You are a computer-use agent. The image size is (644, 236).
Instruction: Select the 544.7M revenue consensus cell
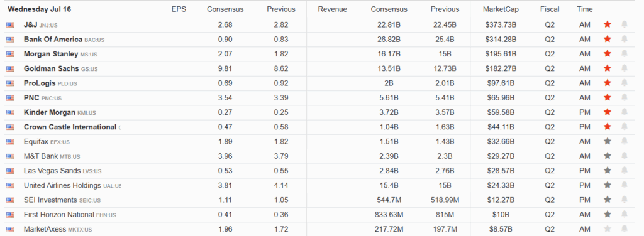[389, 200]
